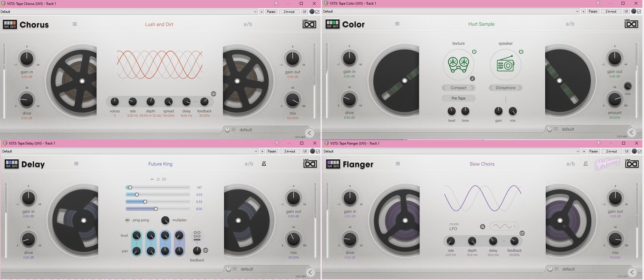Image resolution: width=644 pixels, height=280 pixels.
Task: Click the 1.67 delay time slider handle
Action: pyautogui.click(x=130, y=188)
